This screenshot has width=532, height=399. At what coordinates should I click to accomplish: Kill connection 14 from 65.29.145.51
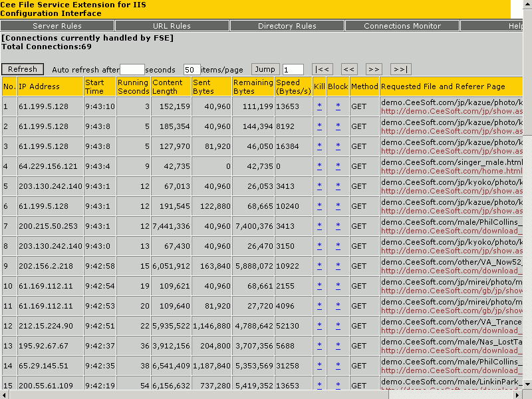(319, 366)
